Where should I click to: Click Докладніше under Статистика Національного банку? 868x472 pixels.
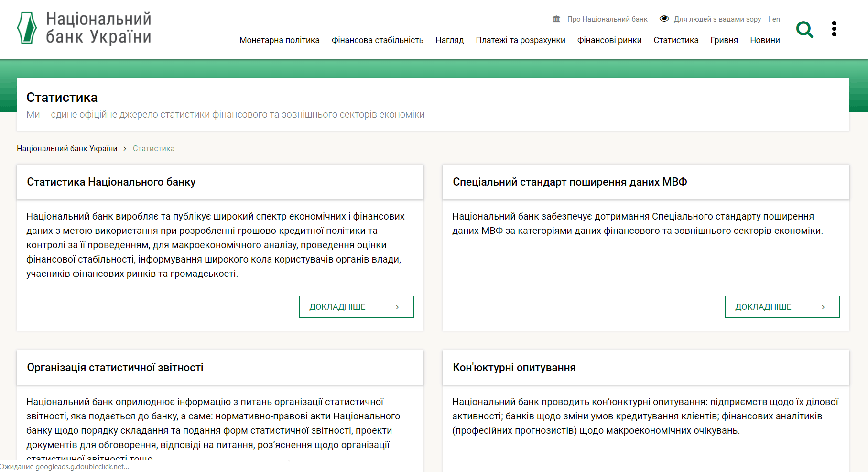pyautogui.click(x=356, y=307)
